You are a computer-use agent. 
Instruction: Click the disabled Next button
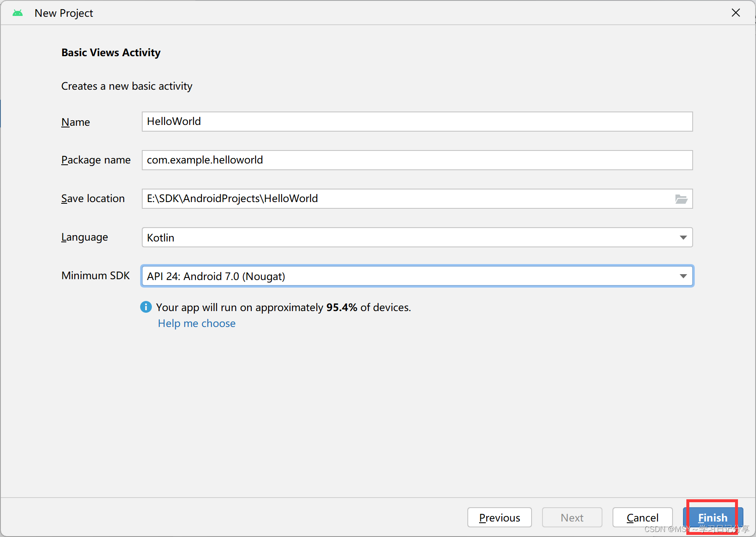572,518
